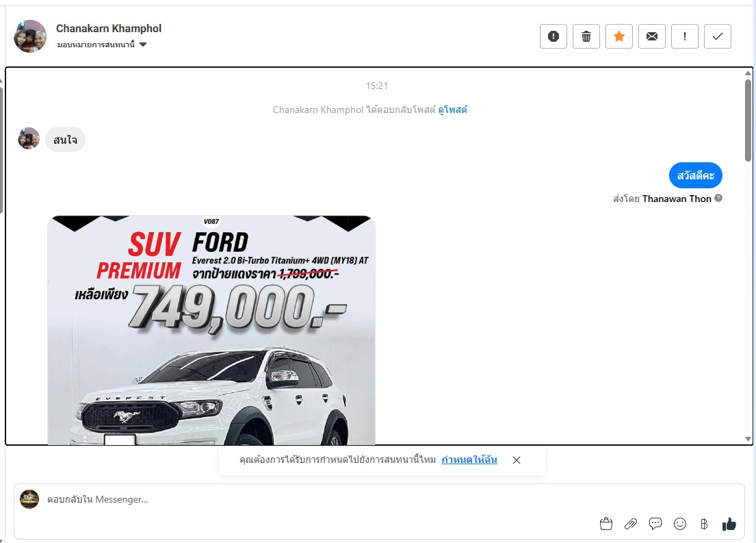The width and height of the screenshot is (756, 543).
Task: Delete conversation with trash can icon
Action: [586, 36]
